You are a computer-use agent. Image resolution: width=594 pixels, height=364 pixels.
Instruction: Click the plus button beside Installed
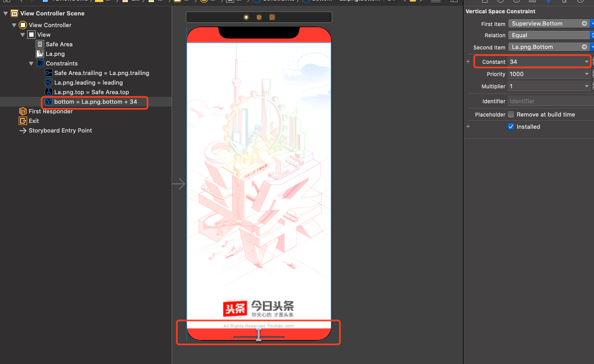(468, 126)
